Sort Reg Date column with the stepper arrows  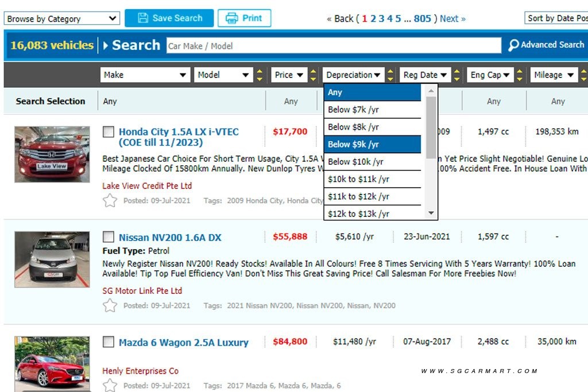[457, 75]
